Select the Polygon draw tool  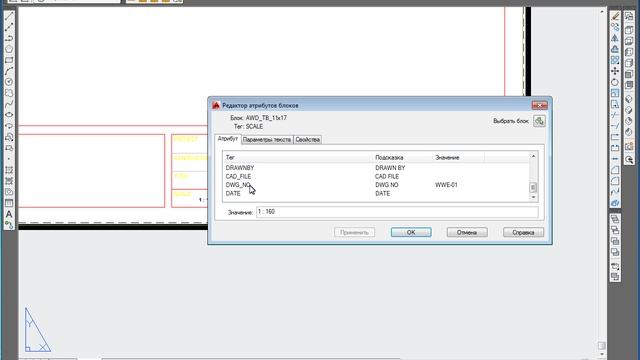(x=9, y=49)
